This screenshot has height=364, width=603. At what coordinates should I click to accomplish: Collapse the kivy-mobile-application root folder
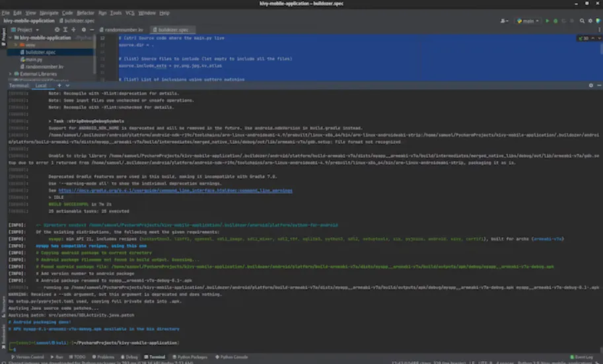click(x=11, y=38)
